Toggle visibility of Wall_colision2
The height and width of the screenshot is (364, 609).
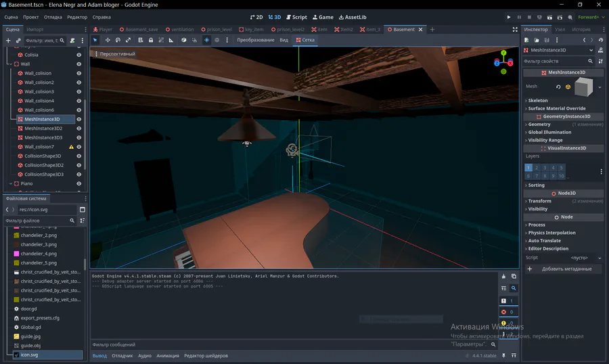[x=79, y=83]
